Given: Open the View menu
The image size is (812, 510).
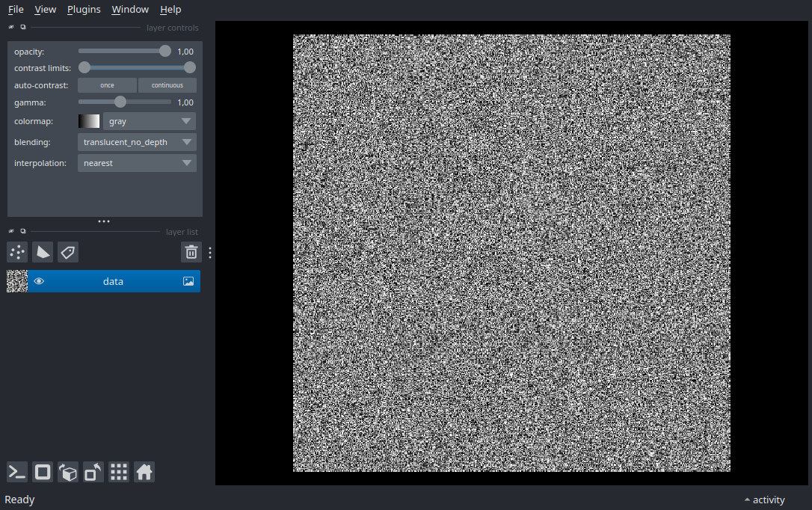Looking at the screenshot, I should pyautogui.click(x=45, y=9).
